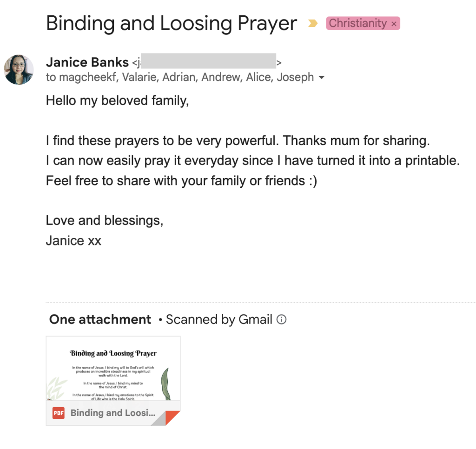Open the Binding and Loosing Prayer attachment preview
The width and height of the screenshot is (476, 449).
coord(113,369)
